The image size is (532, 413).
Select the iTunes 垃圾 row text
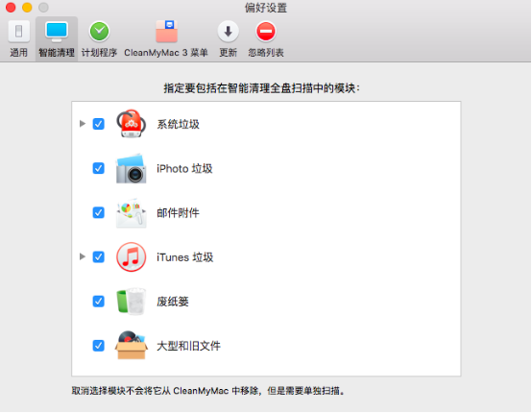pos(185,257)
